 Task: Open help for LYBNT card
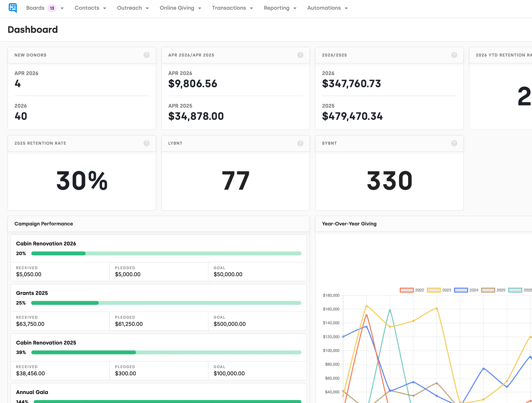[x=300, y=143]
